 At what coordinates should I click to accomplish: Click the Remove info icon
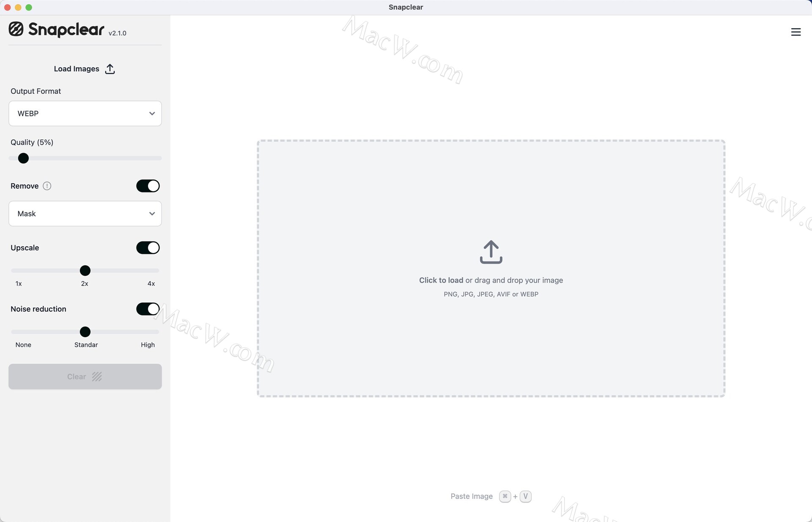tap(47, 186)
